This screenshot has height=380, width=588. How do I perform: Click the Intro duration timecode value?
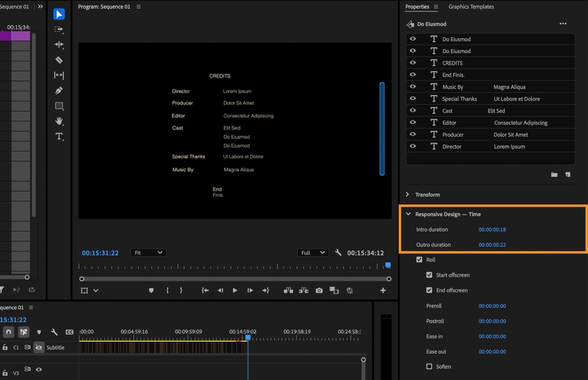(492, 229)
